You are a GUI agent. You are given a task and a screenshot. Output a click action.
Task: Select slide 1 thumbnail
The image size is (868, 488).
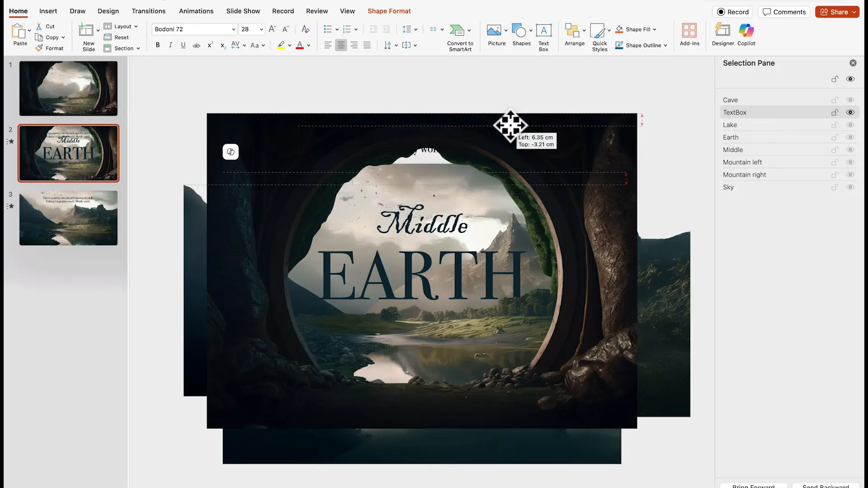[x=68, y=88]
